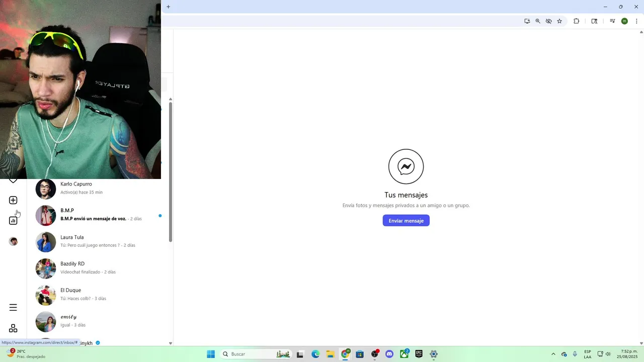Image resolution: width=644 pixels, height=362 pixels.
Task: Click 'Tú: Pero cuál juego entonces ?' preview
Action: (x=90, y=245)
